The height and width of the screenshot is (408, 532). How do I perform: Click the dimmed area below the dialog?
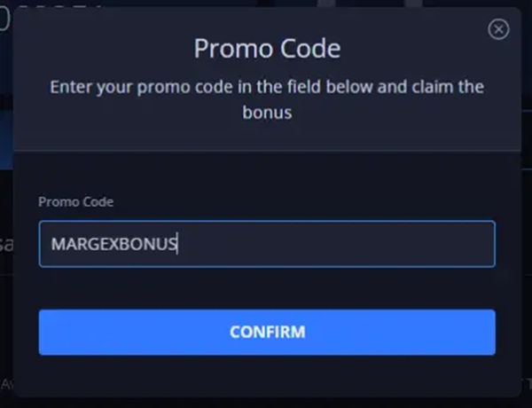tap(266, 402)
